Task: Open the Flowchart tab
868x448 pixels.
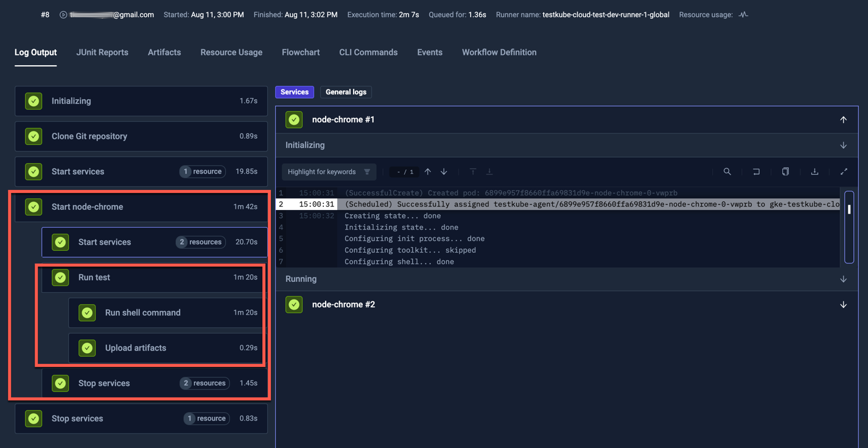Action: coord(301,52)
